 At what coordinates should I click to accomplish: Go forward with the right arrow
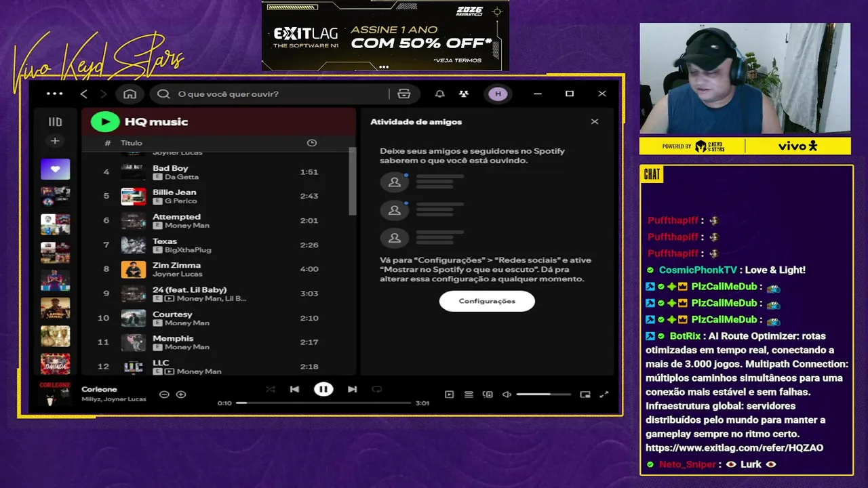(104, 94)
